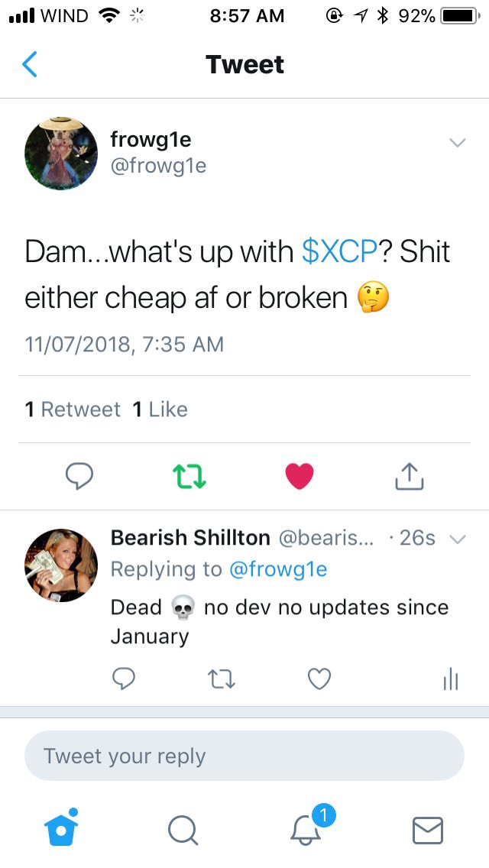Open the Home tab in bottom bar

click(61, 828)
